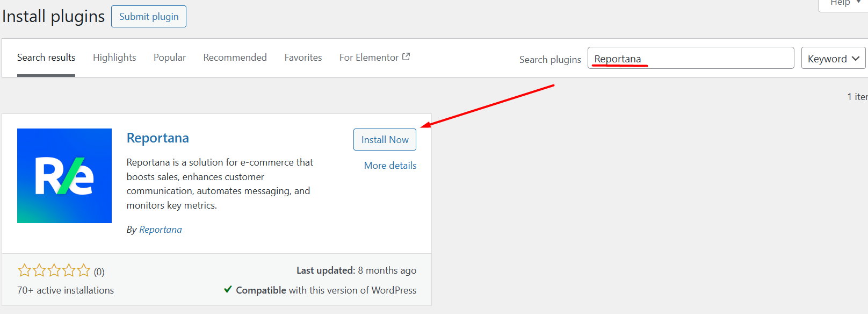
Task: Click the Reportana plugin logo thumbnail
Action: pyautogui.click(x=64, y=176)
